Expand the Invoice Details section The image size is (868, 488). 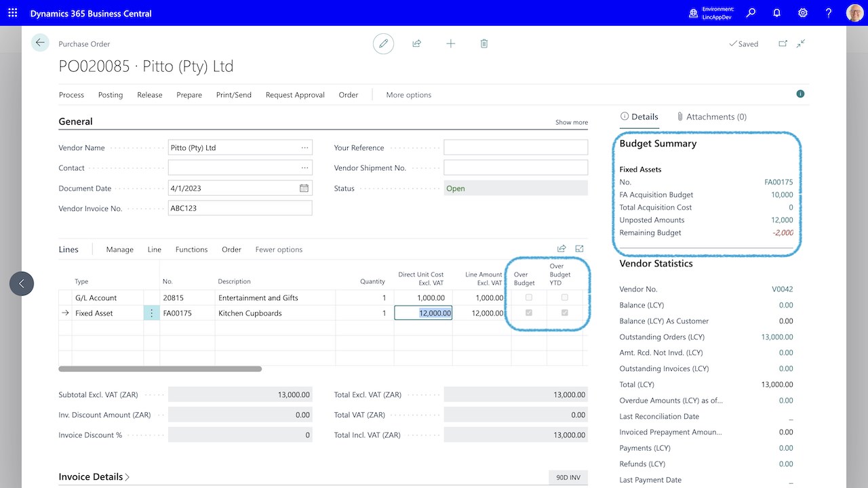coord(94,476)
